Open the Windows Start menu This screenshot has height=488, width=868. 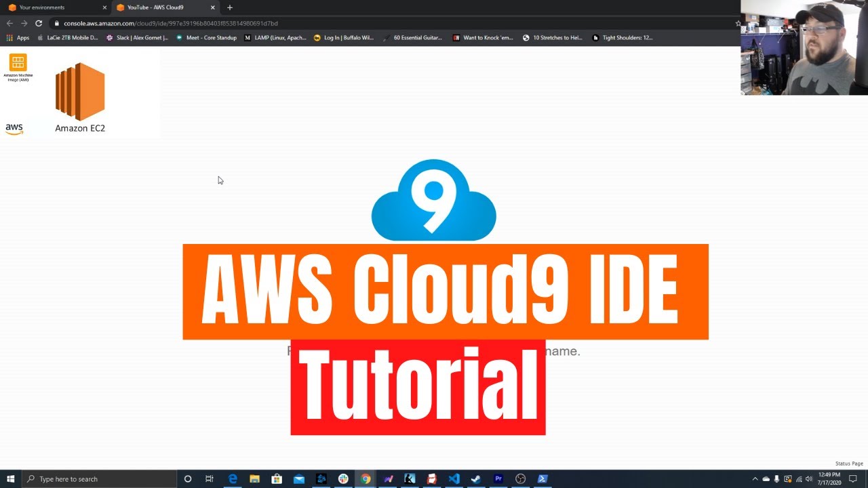11,479
